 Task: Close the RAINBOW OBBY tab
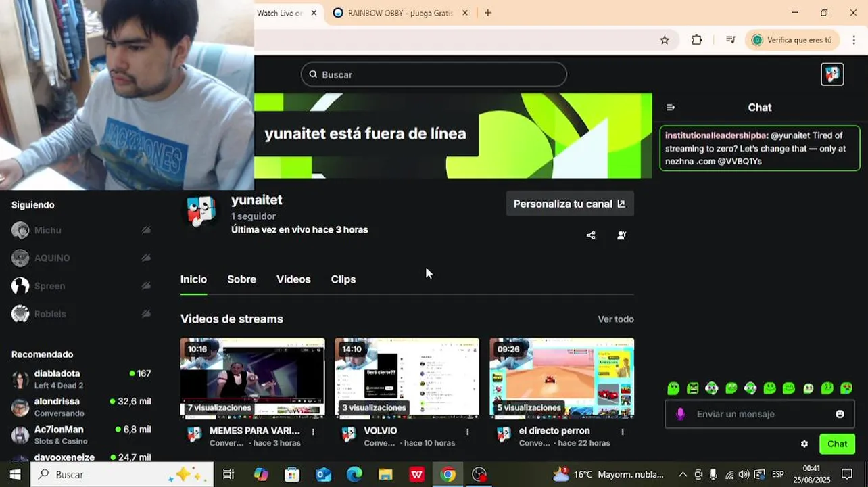(465, 13)
